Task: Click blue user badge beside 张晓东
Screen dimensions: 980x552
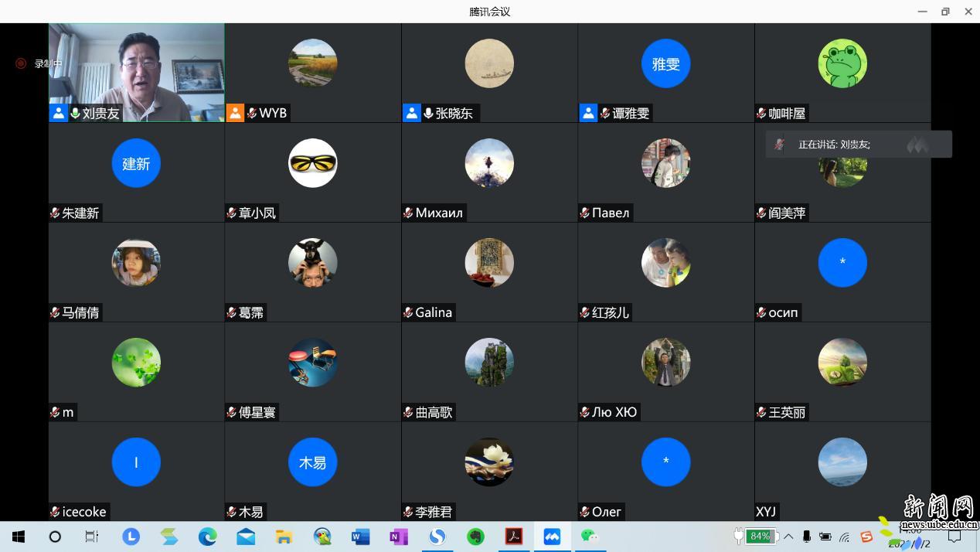Action: point(412,113)
